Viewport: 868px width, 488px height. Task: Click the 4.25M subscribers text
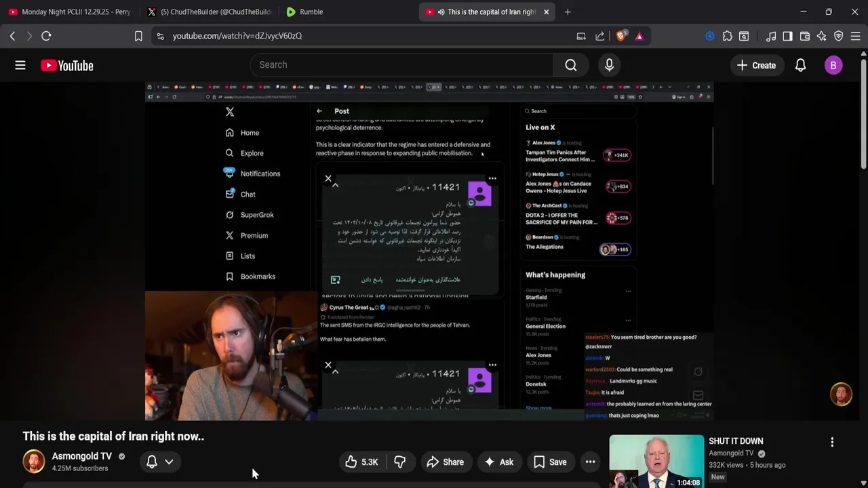click(x=80, y=468)
